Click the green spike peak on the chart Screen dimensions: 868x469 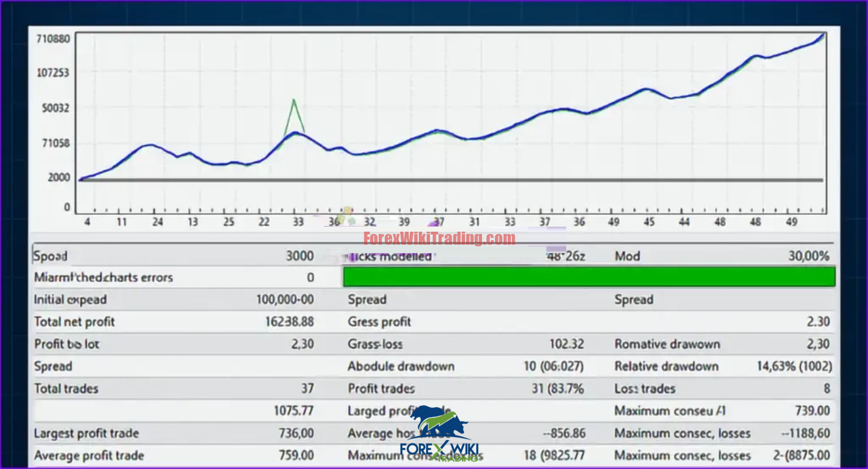[293, 101]
